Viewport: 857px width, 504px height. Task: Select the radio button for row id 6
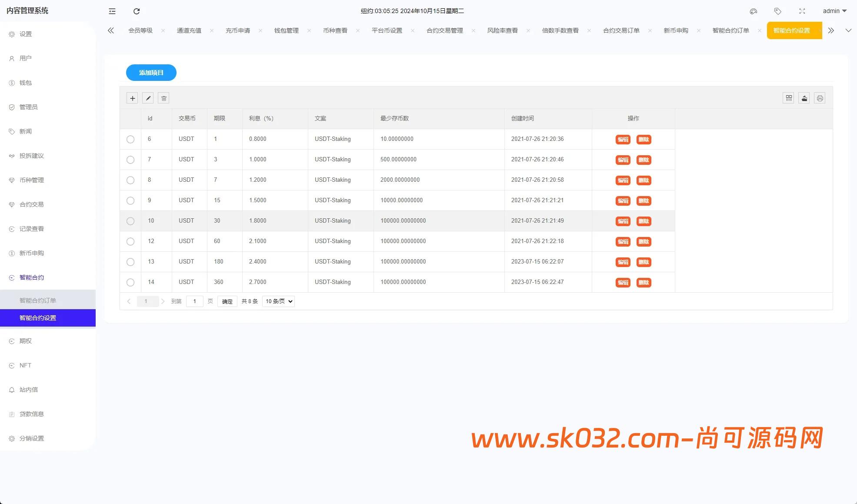coord(130,139)
